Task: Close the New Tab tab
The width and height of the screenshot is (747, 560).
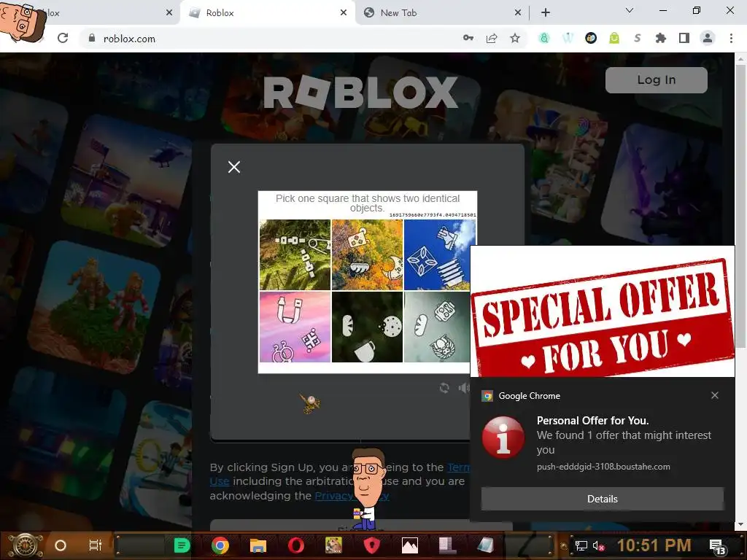Action: (x=518, y=13)
